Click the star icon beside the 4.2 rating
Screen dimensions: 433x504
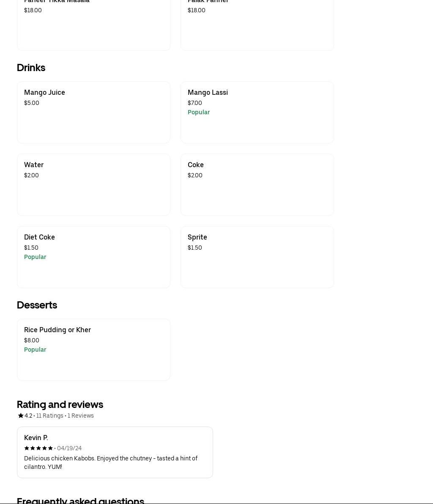20,416
